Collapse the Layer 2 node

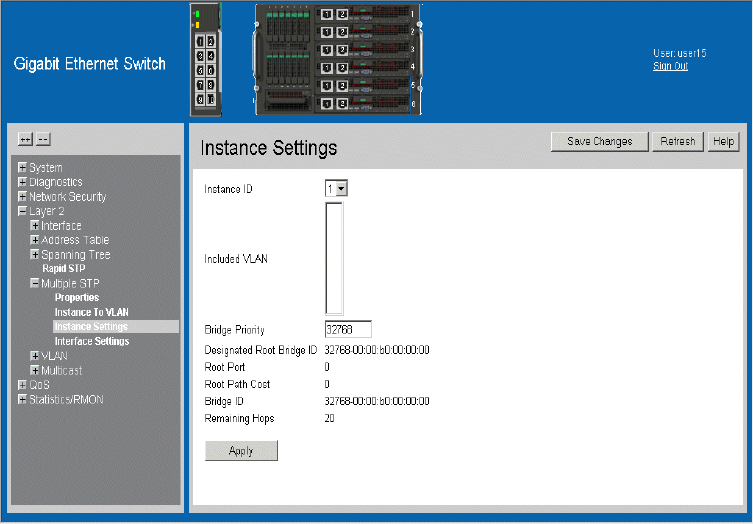[22, 211]
